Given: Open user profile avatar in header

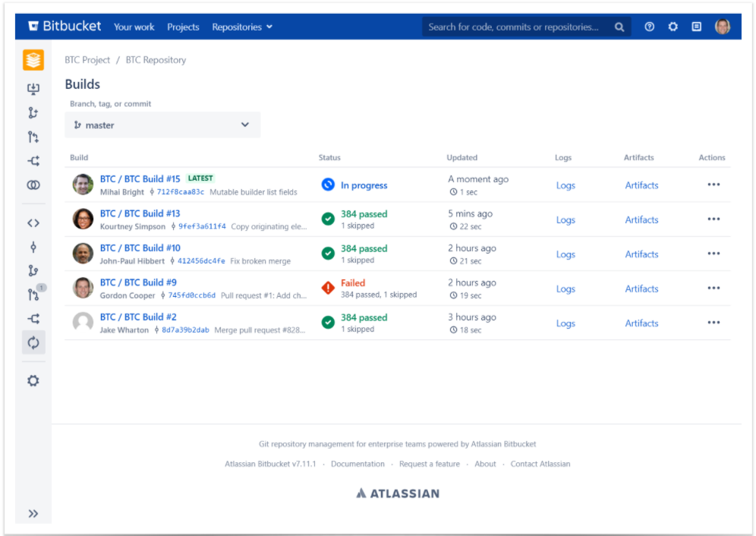Looking at the screenshot, I should (x=723, y=27).
